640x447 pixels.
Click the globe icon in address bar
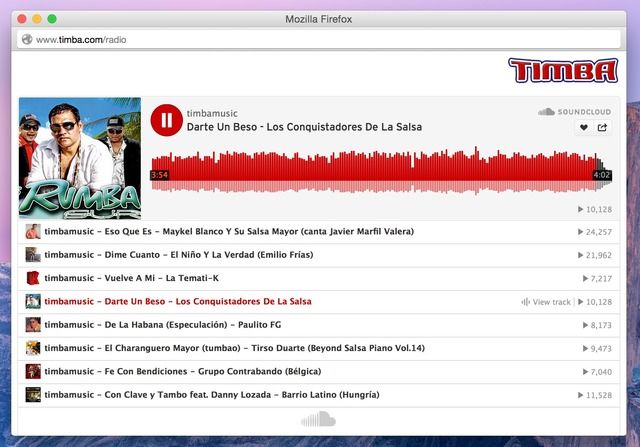pos(27,40)
